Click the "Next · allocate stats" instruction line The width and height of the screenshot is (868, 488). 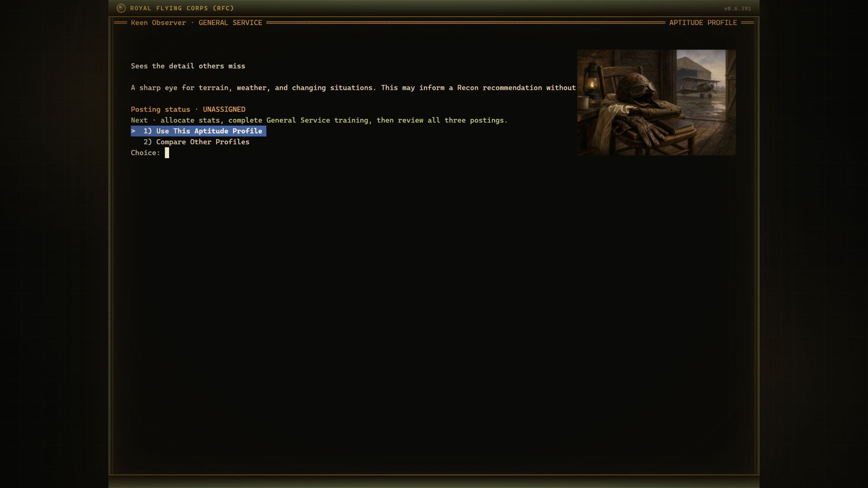[319, 120]
